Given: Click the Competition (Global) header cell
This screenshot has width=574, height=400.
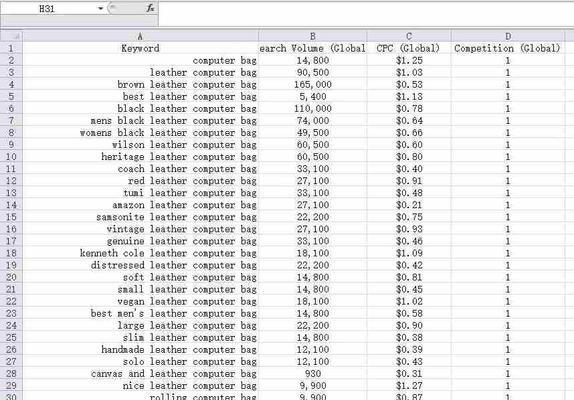Looking at the screenshot, I should point(508,48).
